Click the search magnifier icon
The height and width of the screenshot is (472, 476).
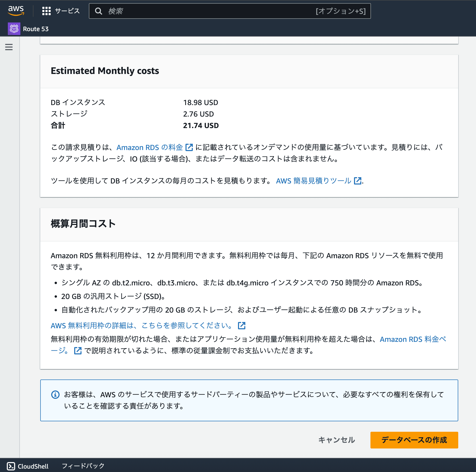tap(98, 11)
